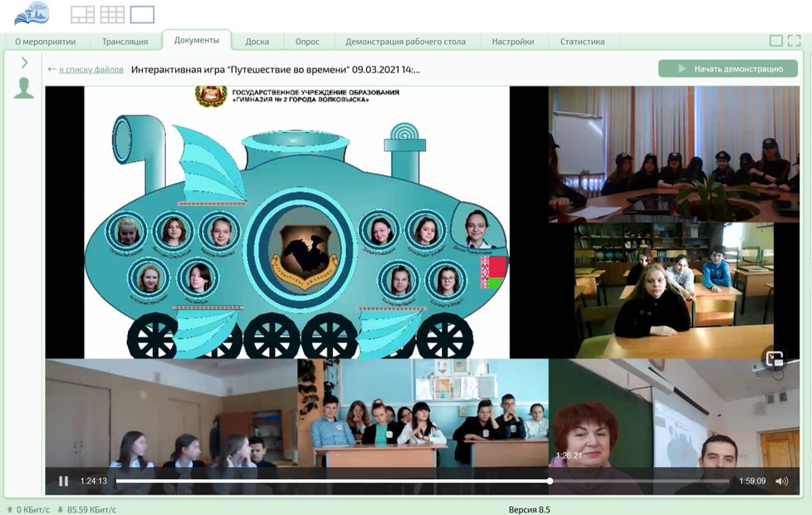
Task: Select the single-window layout icon
Action: [142, 14]
